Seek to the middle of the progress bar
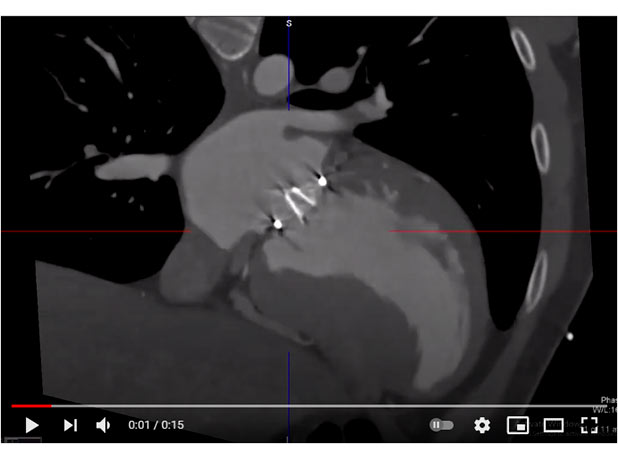The height and width of the screenshot is (460, 618). (309, 406)
